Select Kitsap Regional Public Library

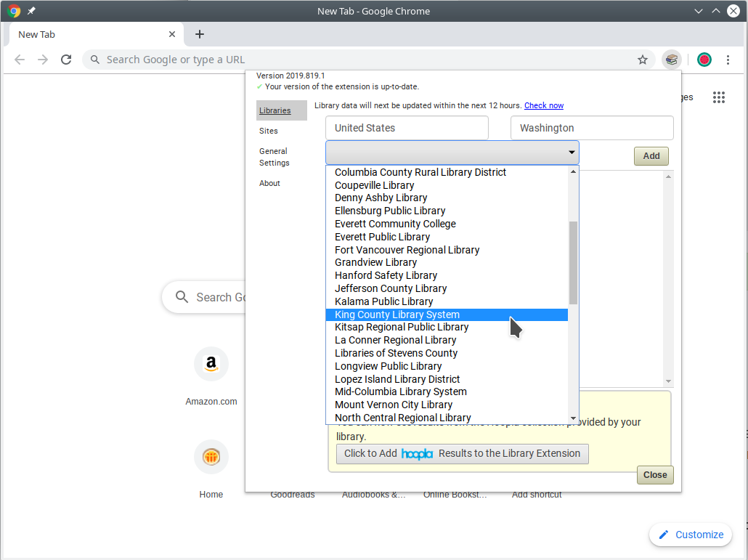click(447, 328)
